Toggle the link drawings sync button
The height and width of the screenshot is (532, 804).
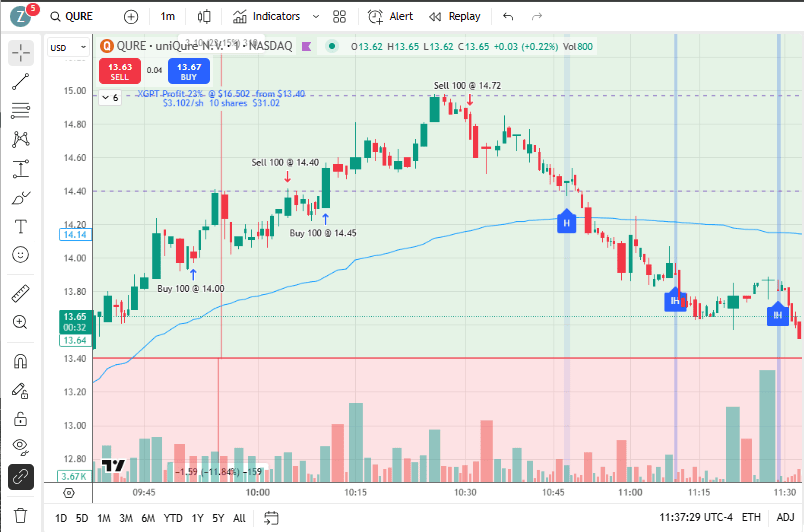point(21,477)
